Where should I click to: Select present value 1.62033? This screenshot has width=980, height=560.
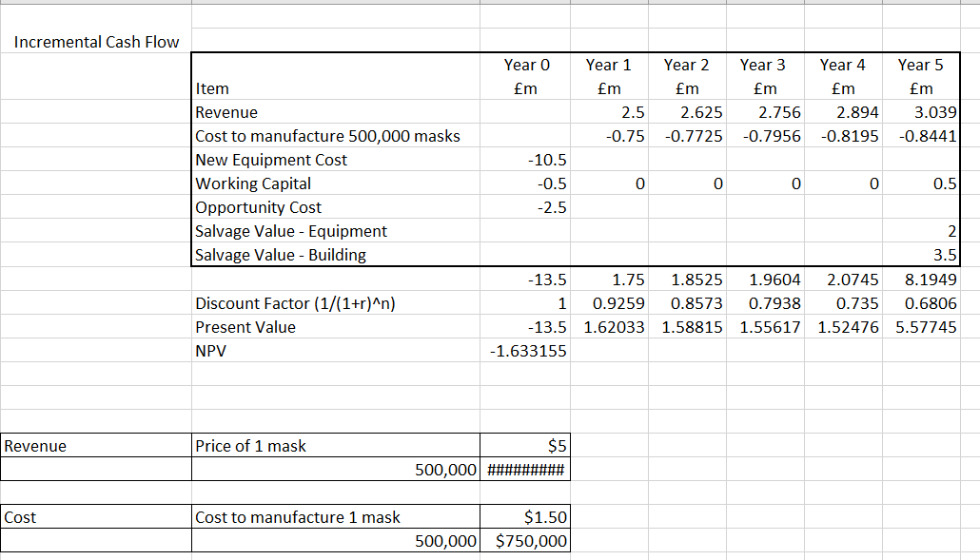[x=609, y=326]
